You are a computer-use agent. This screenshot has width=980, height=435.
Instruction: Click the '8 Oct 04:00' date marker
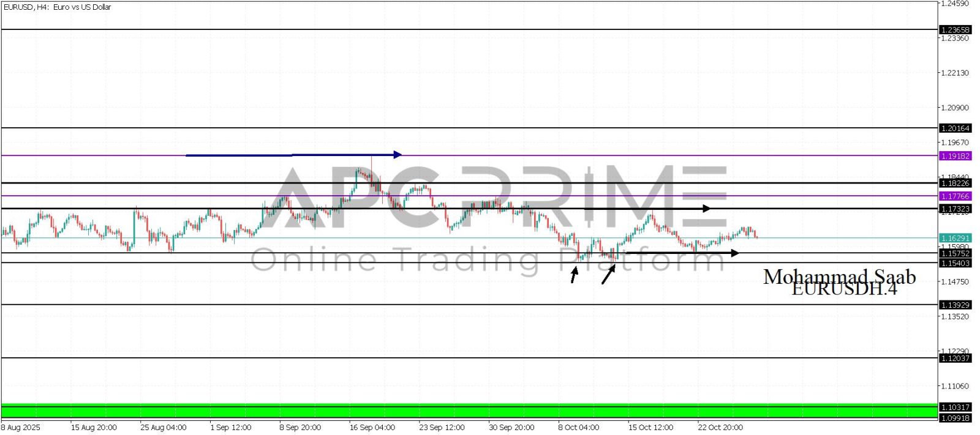pyautogui.click(x=578, y=427)
